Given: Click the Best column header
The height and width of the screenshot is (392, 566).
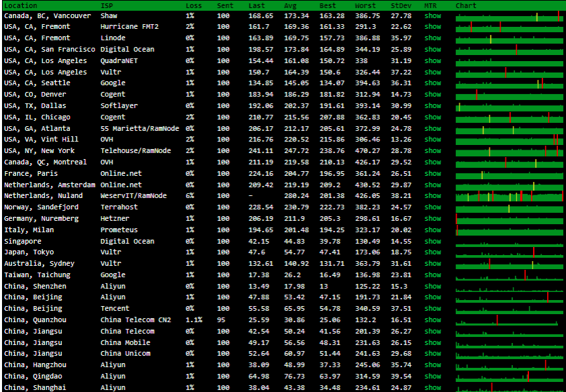Looking at the screenshot, I should (x=328, y=6).
